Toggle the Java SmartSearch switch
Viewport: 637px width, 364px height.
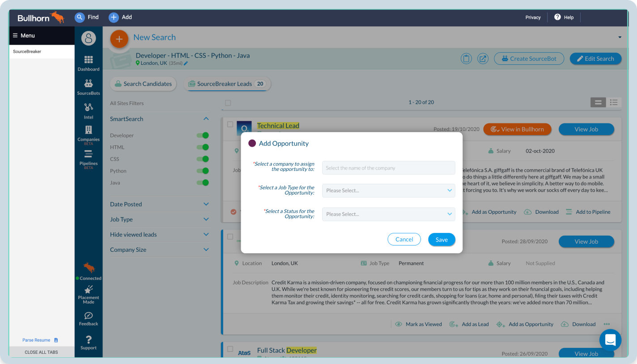pos(203,182)
